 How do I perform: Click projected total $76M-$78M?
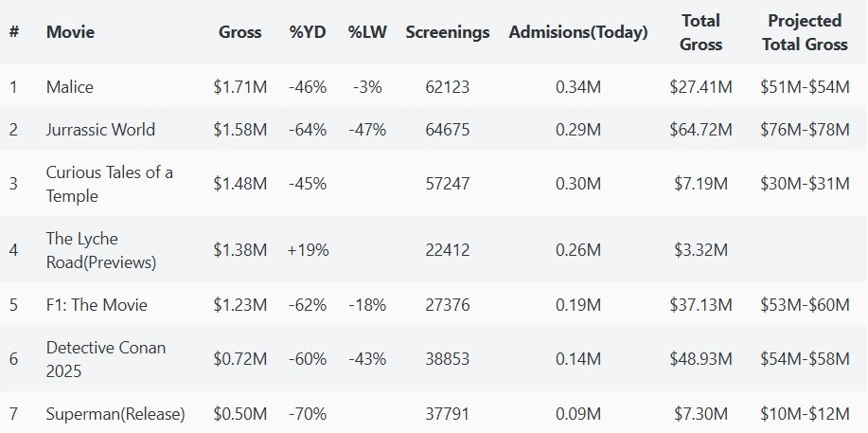805,130
